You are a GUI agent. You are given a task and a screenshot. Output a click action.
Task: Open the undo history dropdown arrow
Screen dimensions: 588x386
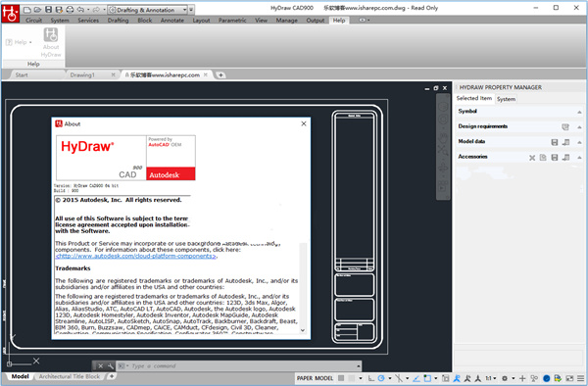88,10
